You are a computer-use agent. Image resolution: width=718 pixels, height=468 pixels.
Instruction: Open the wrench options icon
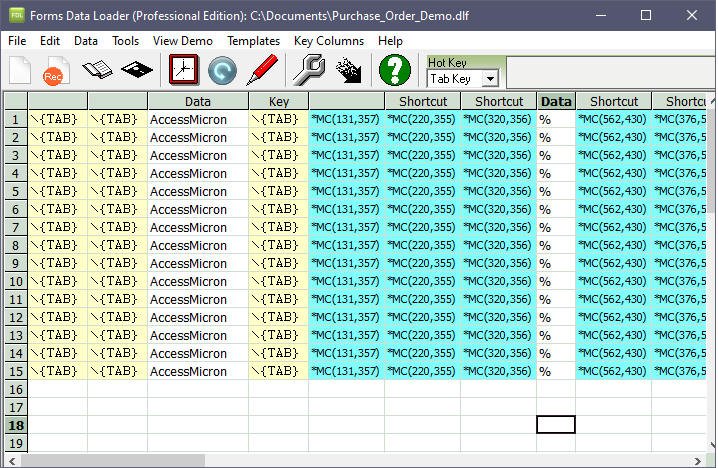pyautogui.click(x=309, y=70)
